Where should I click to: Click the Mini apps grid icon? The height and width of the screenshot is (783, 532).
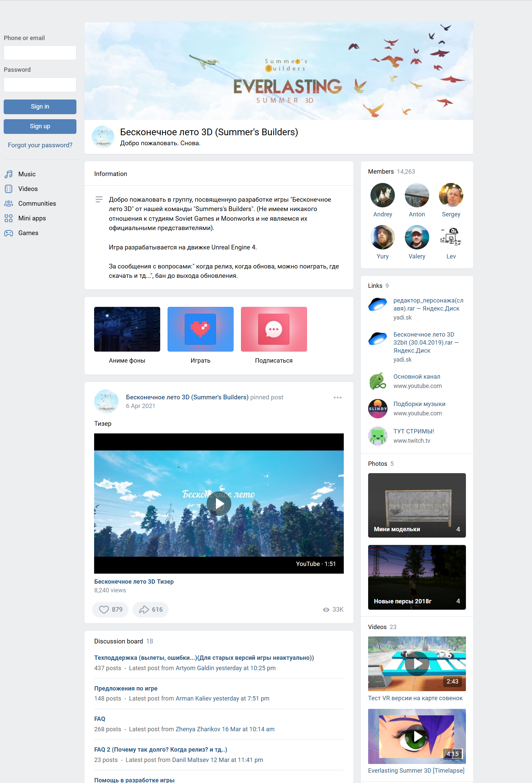coord(9,218)
